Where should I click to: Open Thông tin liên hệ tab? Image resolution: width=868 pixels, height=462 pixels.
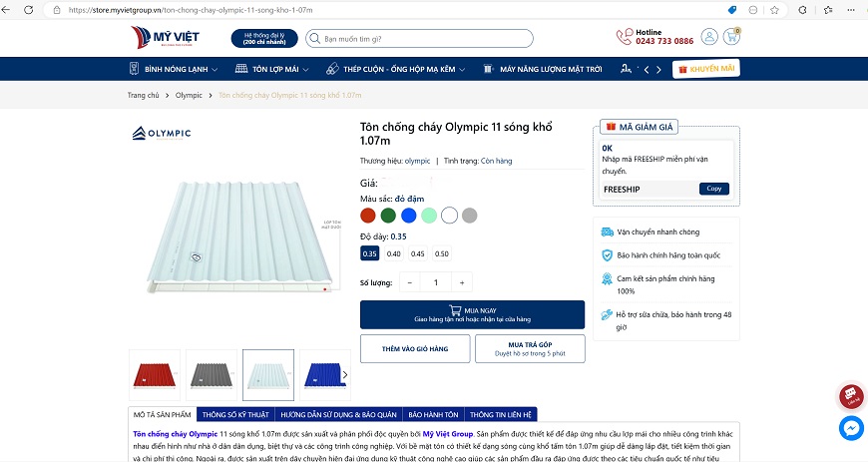(501, 414)
